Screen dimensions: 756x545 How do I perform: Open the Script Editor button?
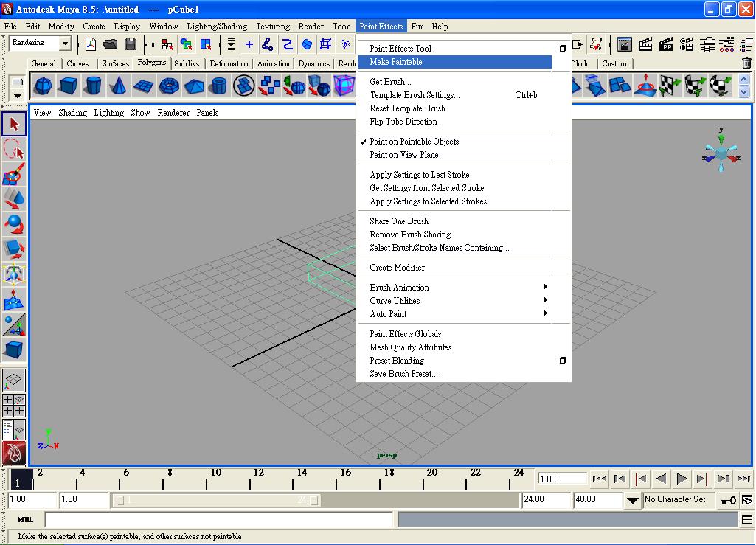point(747,519)
